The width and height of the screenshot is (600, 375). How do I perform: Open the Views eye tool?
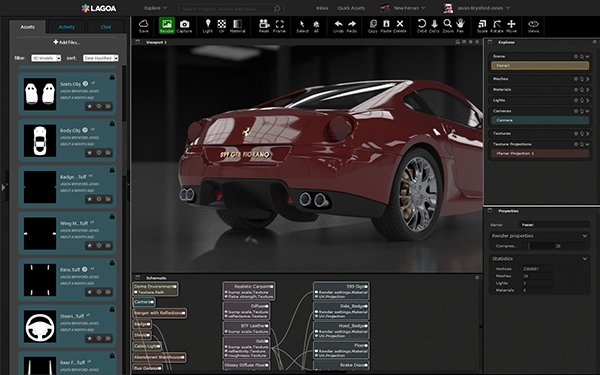tap(533, 26)
